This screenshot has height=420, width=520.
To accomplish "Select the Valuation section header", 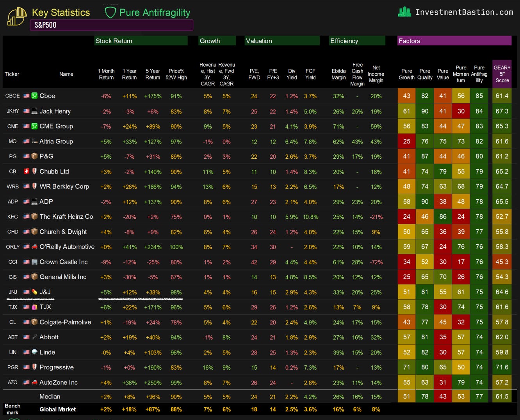I will (282, 41).
